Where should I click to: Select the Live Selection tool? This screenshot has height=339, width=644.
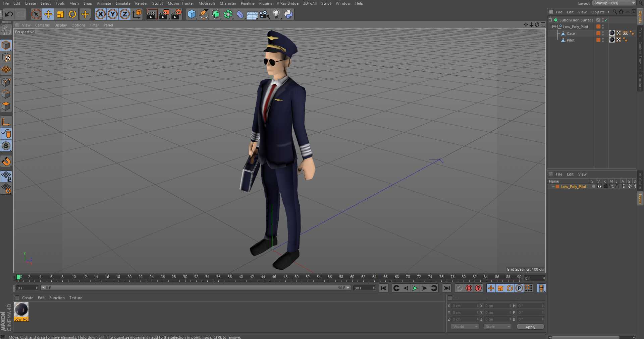36,14
